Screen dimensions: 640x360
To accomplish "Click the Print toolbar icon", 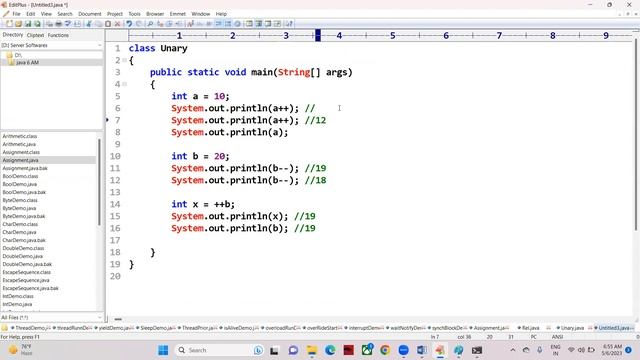I will point(58,24).
